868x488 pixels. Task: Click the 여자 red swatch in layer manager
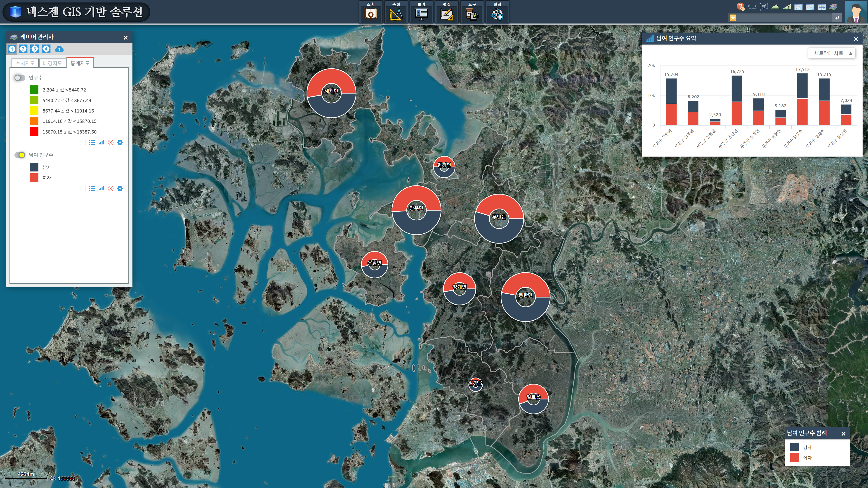[x=34, y=178]
